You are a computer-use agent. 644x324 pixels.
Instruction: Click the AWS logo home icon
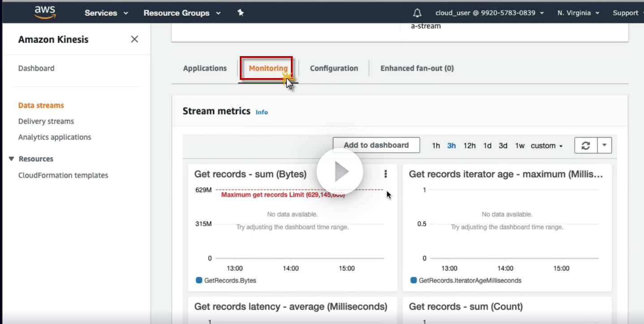(x=45, y=13)
